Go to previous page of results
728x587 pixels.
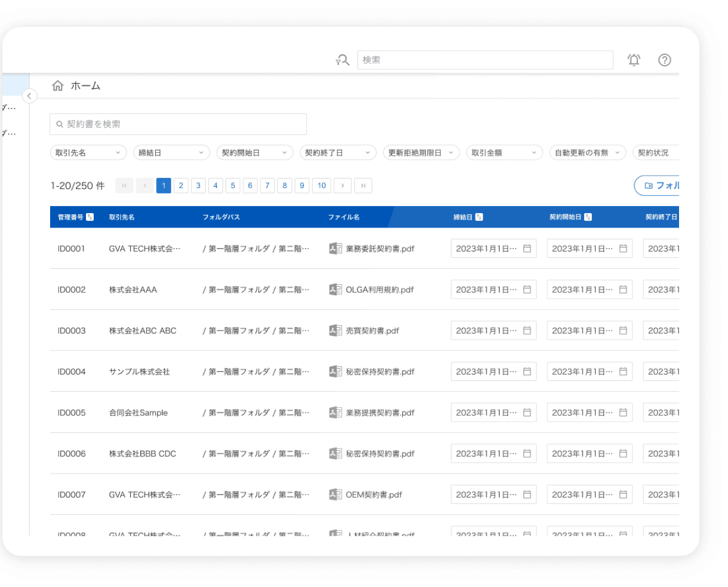pyautogui.click(x=145, y=186)
